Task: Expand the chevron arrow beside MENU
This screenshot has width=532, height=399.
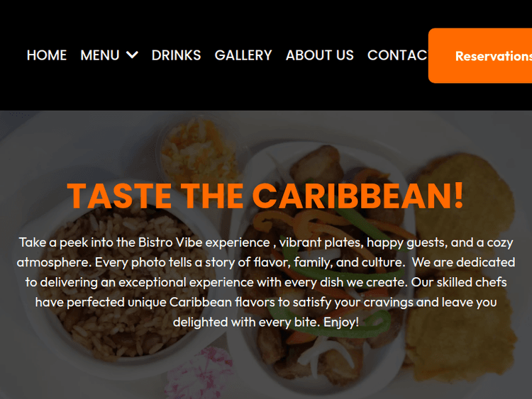Action: click(132, 55)
